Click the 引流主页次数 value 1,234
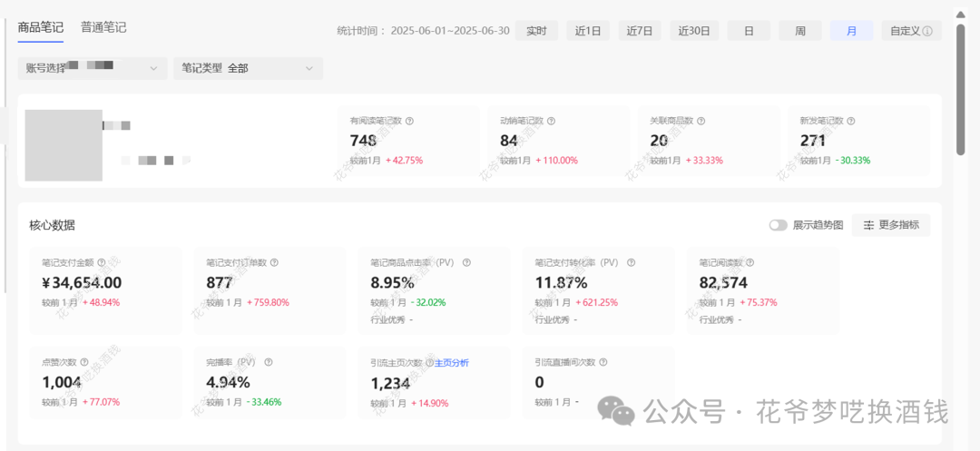This screenshot has width=980, height=451. click(x=390, y=383)
